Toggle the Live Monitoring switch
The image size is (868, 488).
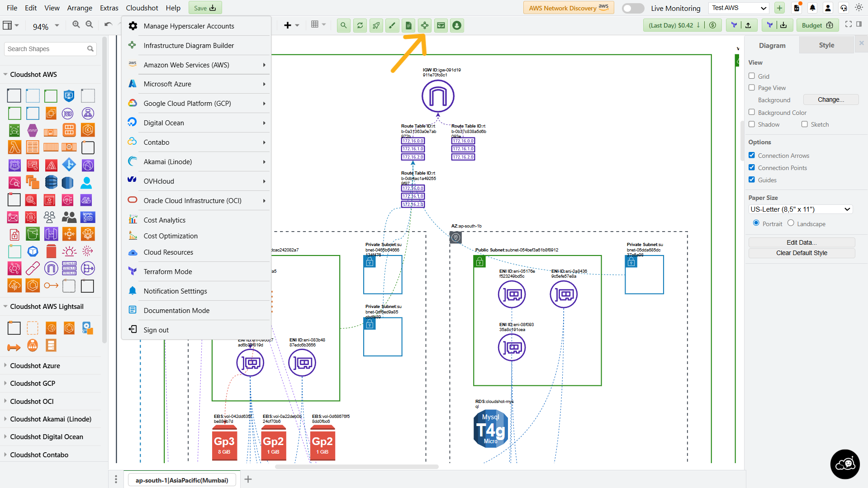pyautogui.click(x=632, y=8)
